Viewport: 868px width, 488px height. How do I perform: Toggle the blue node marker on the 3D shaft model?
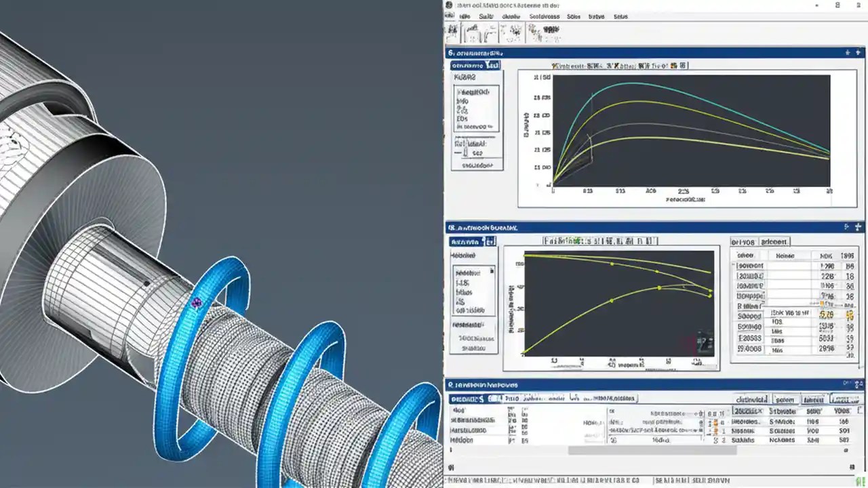point(196,302)
